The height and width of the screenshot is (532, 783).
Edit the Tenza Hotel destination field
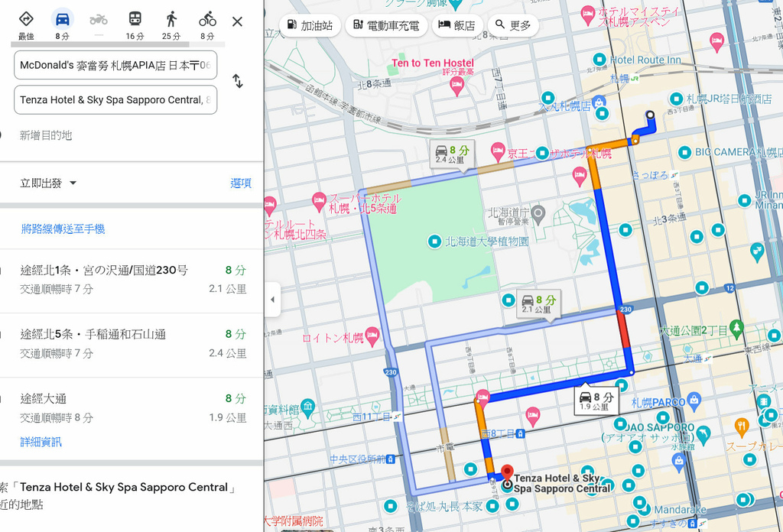(x=115, y=100)
